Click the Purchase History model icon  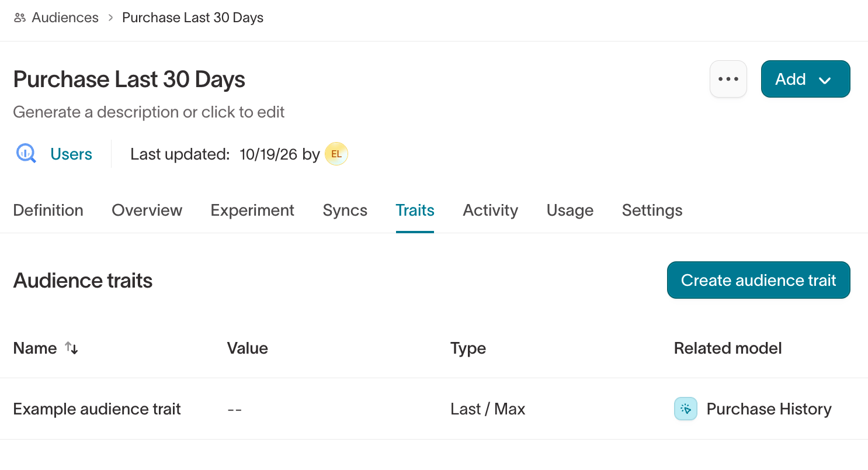click(686, 409)
